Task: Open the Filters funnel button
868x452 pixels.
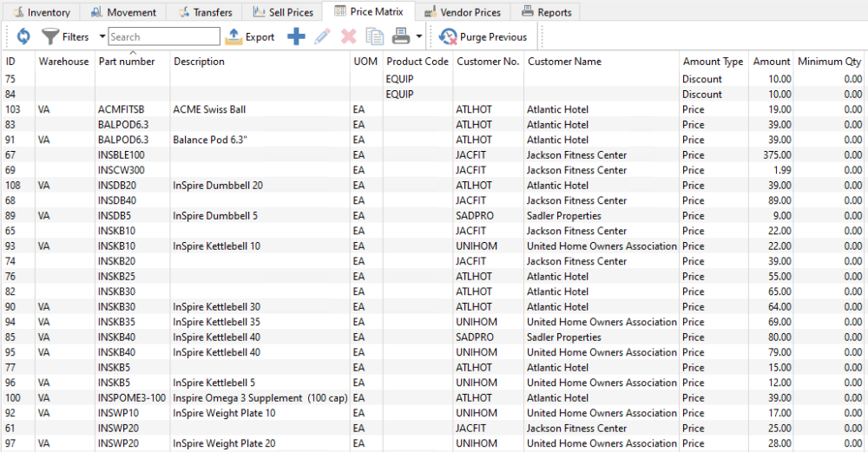Action: tap(65, 37)
